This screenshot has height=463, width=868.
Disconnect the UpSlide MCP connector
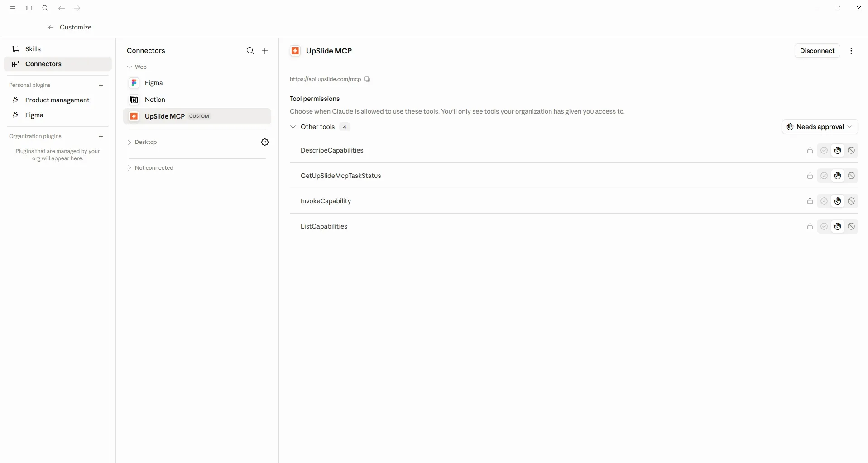(817, 51)
